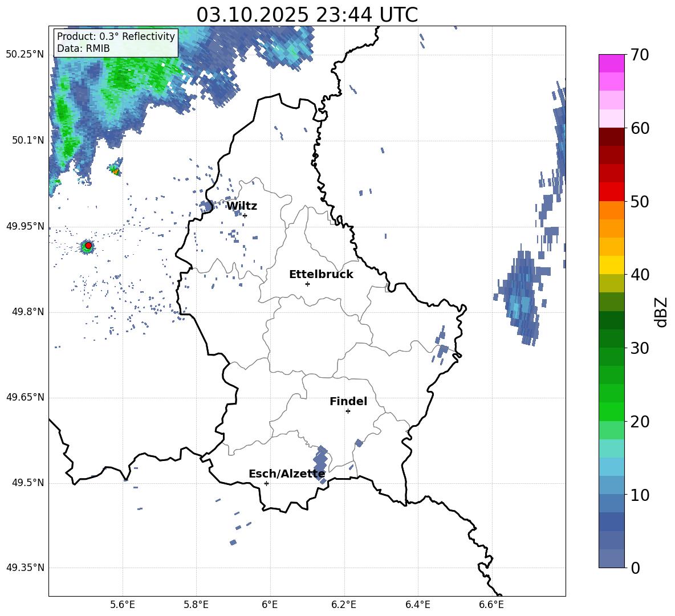Click the cross marker below Esch/Alzette
675x616 pixels.
pyautogui.click(x=266, y=483)
